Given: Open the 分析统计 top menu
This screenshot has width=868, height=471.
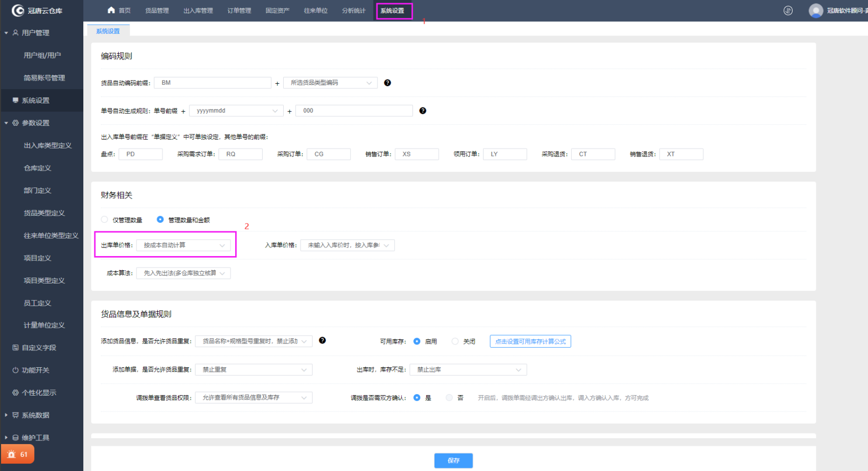Looking at the screenshot, I should [354, 11].
